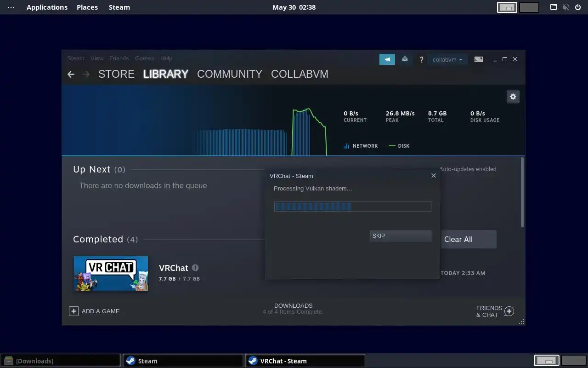Click the Auto-updates enabled text

[468, 169]
